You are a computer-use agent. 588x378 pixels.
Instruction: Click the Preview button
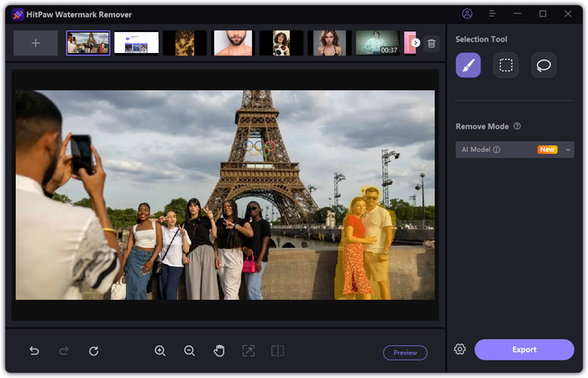pos(405,353)
